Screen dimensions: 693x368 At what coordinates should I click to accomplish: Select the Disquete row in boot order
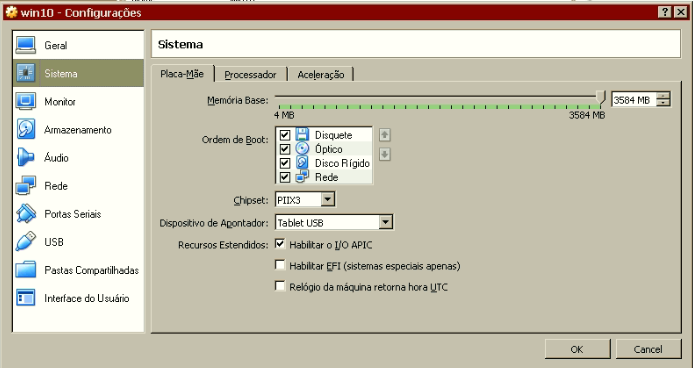(324, 135)
